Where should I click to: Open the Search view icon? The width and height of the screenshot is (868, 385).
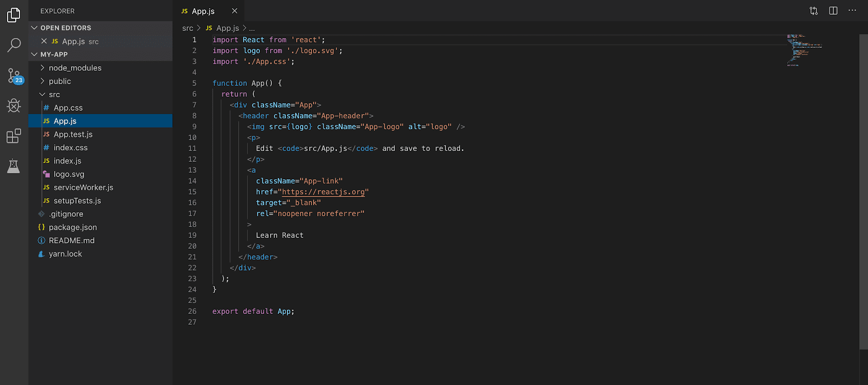14,45
